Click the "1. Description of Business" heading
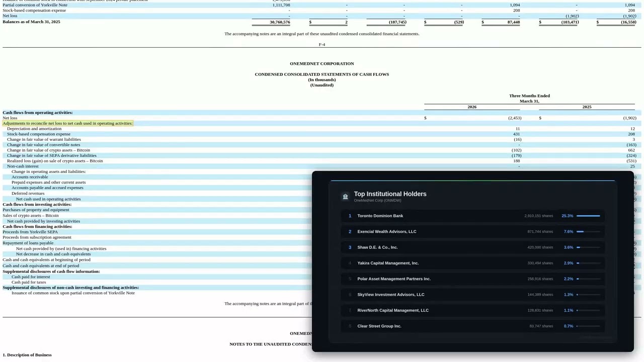The image size is (644, 362). (x=27, y=355)
